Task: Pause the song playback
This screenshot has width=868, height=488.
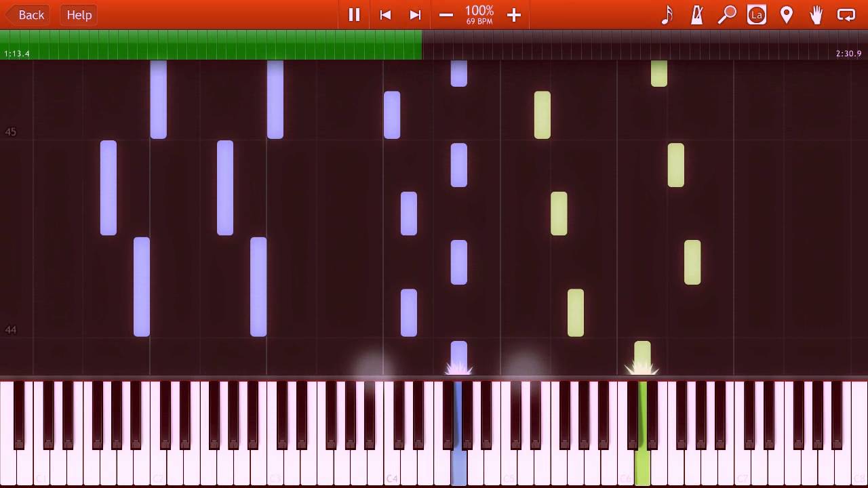Action: pos(354,15)
